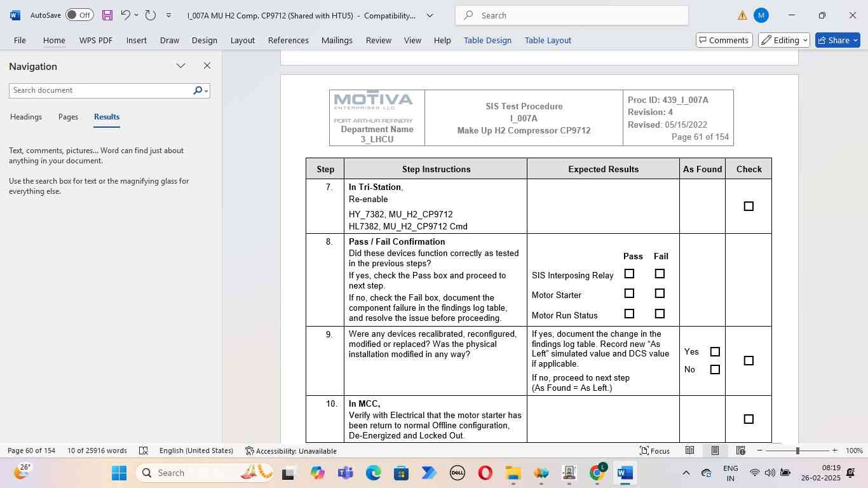Check SIS Interposing Relay Fail box
The height and width of the screenshot is (488, 868).
tap(660, 273)
